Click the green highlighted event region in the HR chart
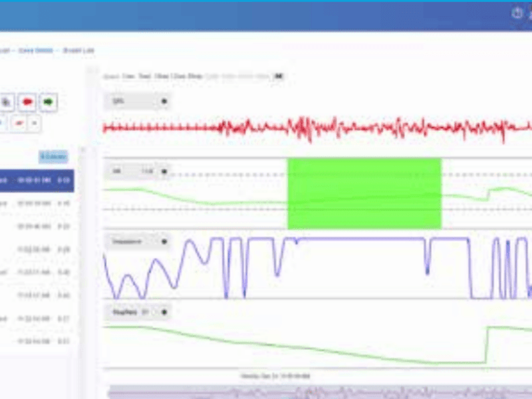The height and width of the screenshot is (399, 532). (x=364, y=194)
